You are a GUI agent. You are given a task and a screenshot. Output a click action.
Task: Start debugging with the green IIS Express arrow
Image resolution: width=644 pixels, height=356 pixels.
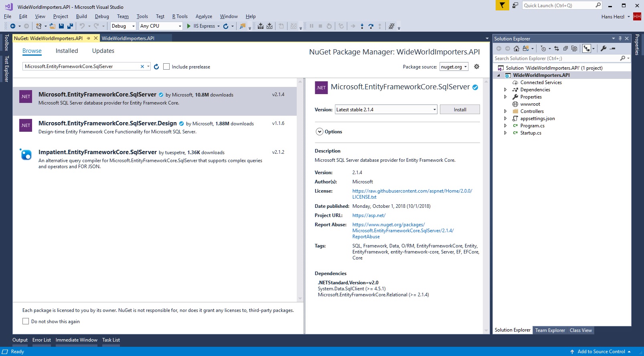pos(189,26)
